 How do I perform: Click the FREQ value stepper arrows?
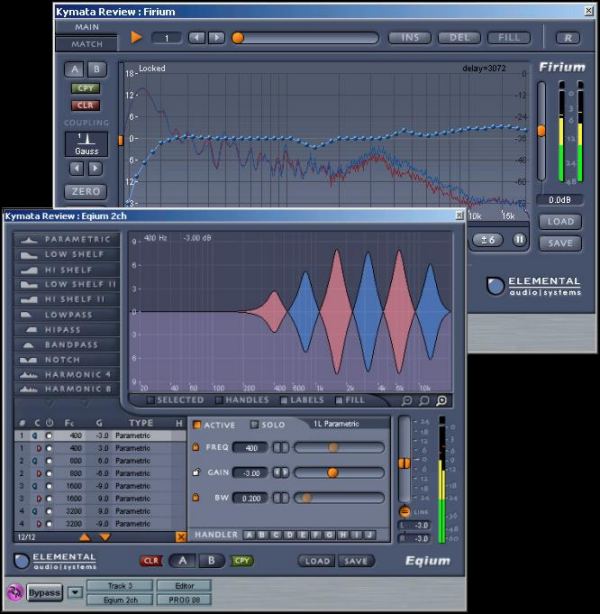(281, 447)
